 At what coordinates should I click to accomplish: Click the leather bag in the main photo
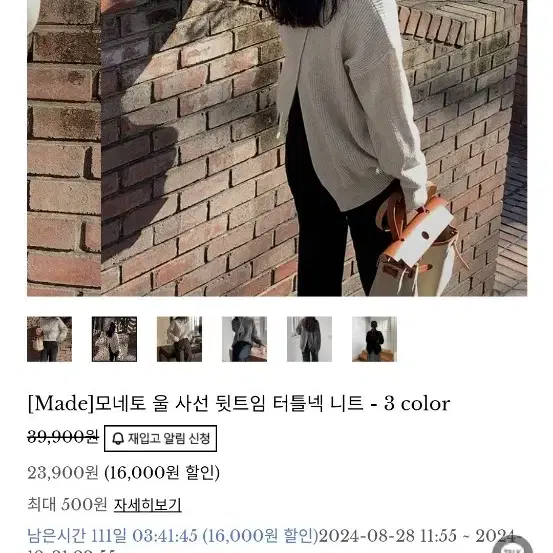coord(416,243)
